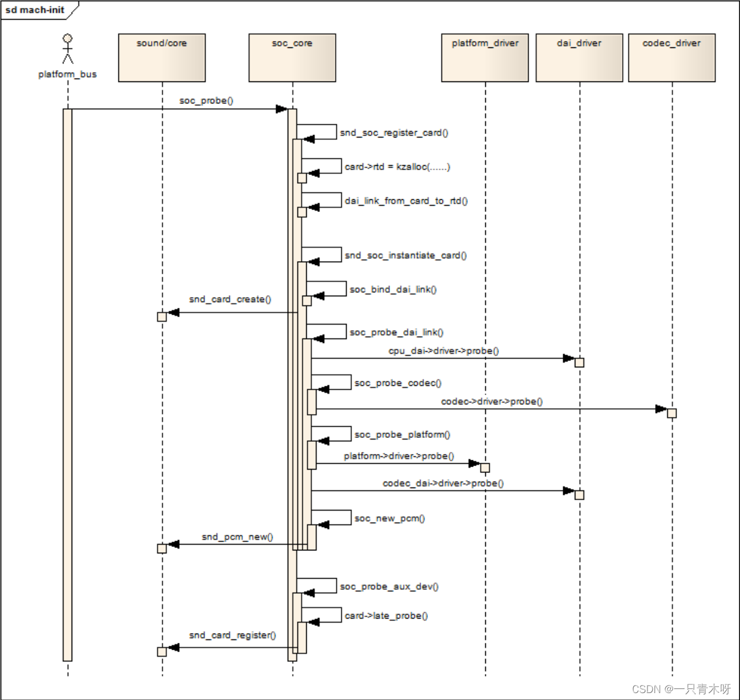Expand the sd mach-init frame label
Image resolution: width=740 pixels, height=700 pixels.
click(36, 9)
